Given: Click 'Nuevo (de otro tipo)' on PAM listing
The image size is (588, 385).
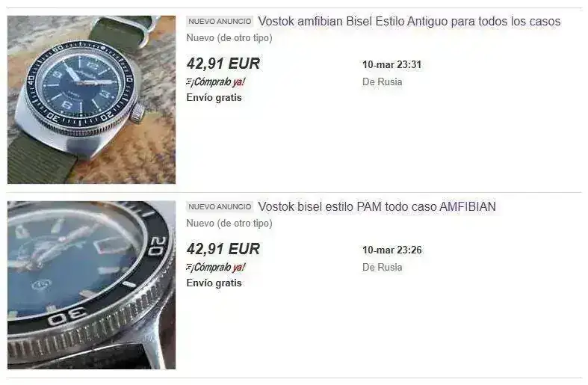Looking at the screenshot, I should click(229, 224).
